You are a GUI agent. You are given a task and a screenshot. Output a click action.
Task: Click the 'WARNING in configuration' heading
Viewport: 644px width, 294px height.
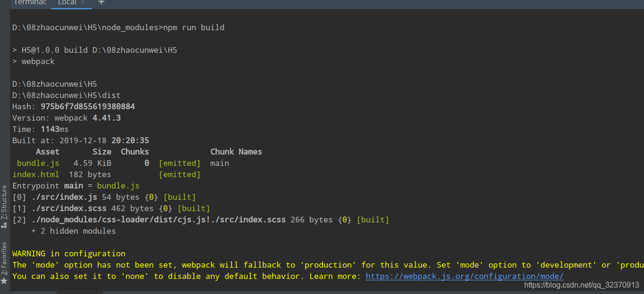tap(69, 254)
